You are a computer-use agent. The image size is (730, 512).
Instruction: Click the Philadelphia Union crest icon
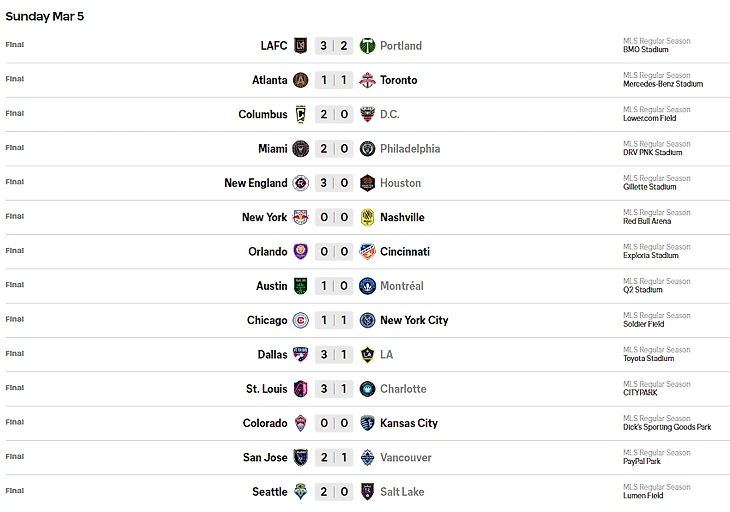367,149
